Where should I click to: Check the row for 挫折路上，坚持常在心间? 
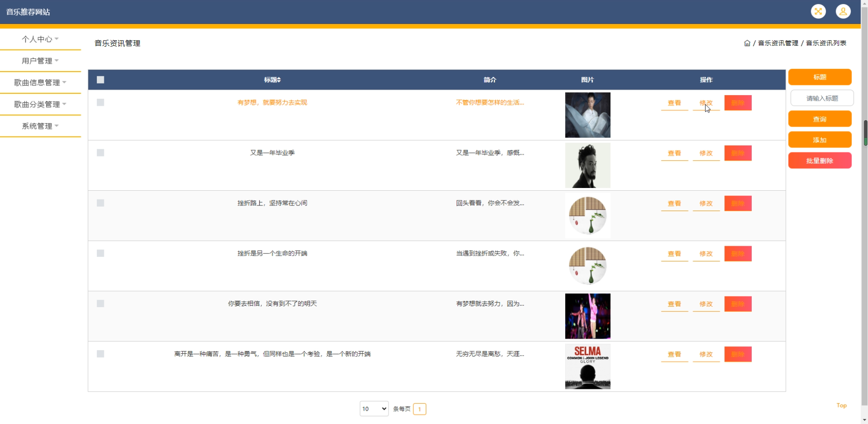click(x=100, y=203)
